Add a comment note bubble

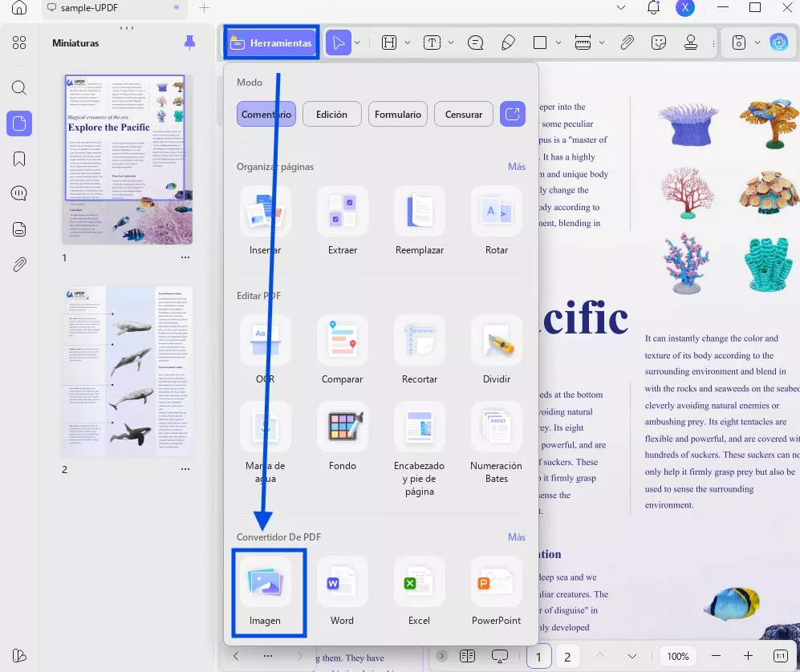tap(476, 43)
